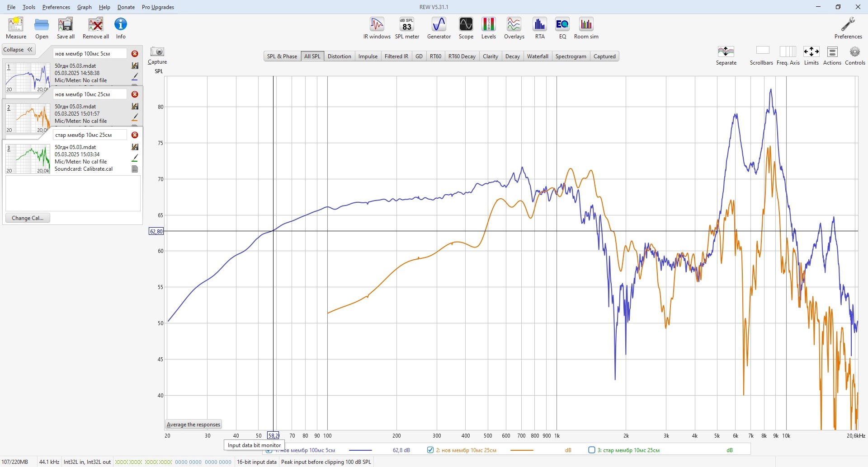868x467 pixels.
Task: Open the Tools menu
Action: tap(29, 7)
